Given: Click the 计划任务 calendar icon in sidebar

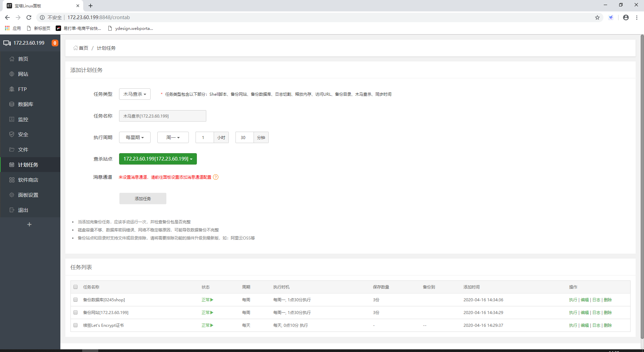Looking at the screenshot, I should tap(12, 165).
